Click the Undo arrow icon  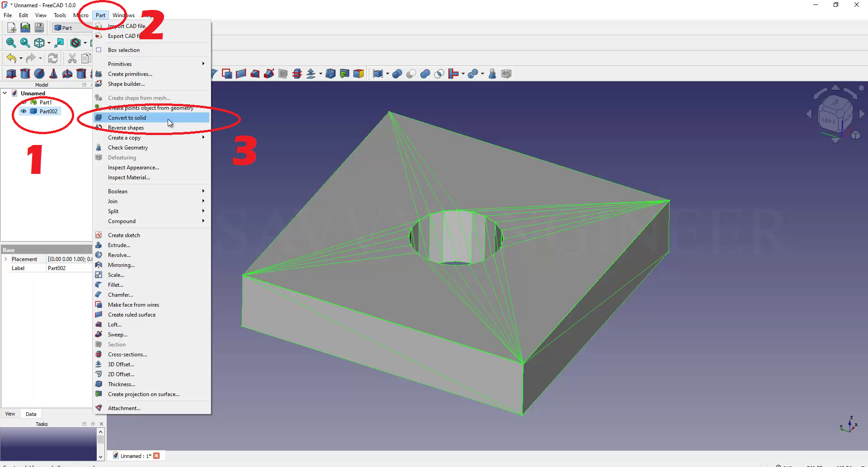click(11, 58)
